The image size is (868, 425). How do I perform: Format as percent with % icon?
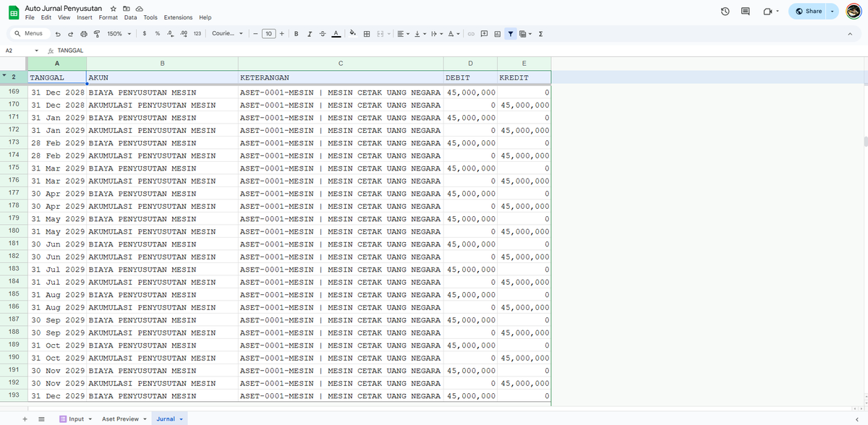pyautogui.click(x=158, y=33)
